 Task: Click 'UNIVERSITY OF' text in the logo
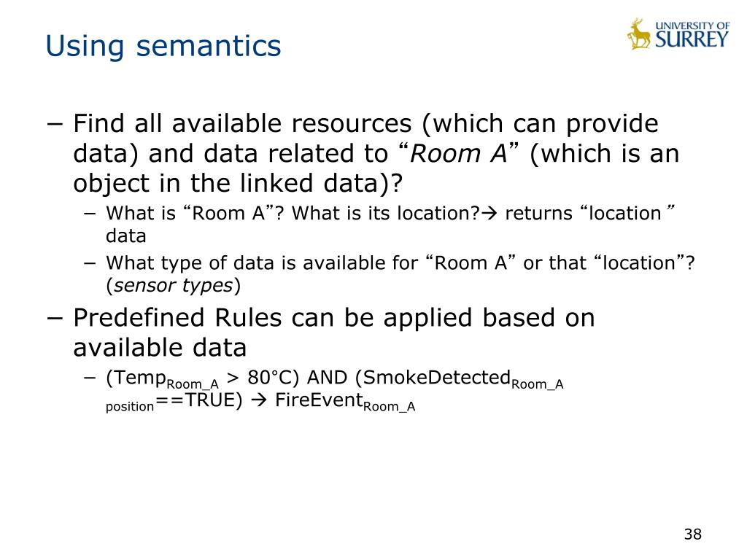(x=692, y=26)
